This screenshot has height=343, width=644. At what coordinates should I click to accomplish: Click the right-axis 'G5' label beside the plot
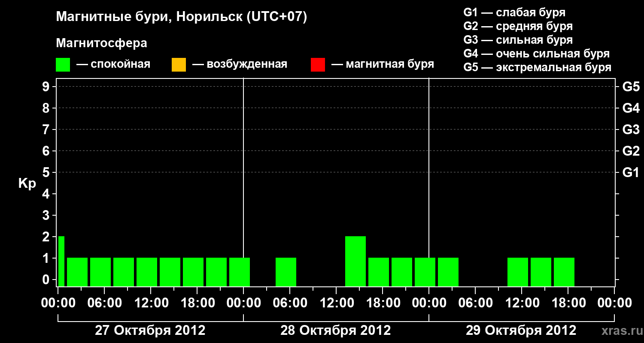coord(631,87)
